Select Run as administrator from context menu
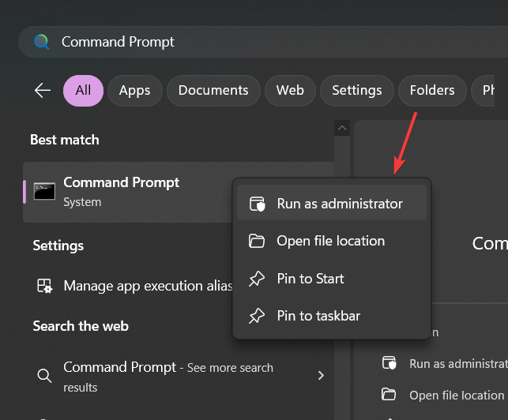Screen dimensions: 508x420 (x=340, y=204)
